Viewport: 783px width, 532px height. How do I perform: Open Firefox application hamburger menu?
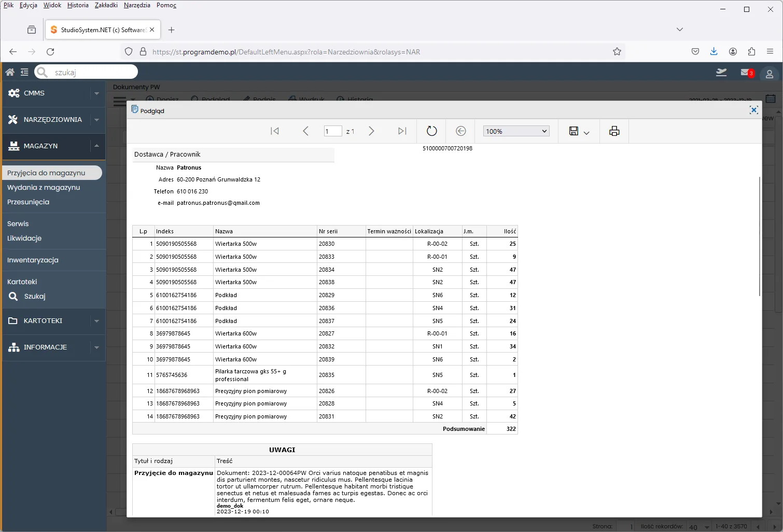click(x=770, y=51)
